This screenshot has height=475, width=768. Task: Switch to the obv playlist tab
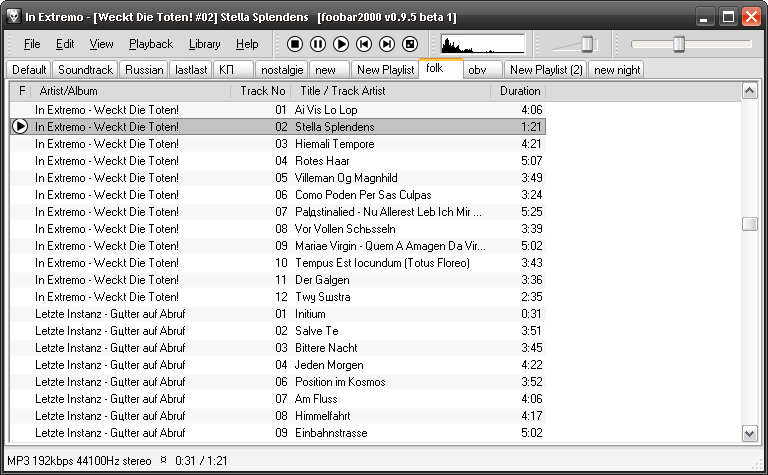point(483,70)
